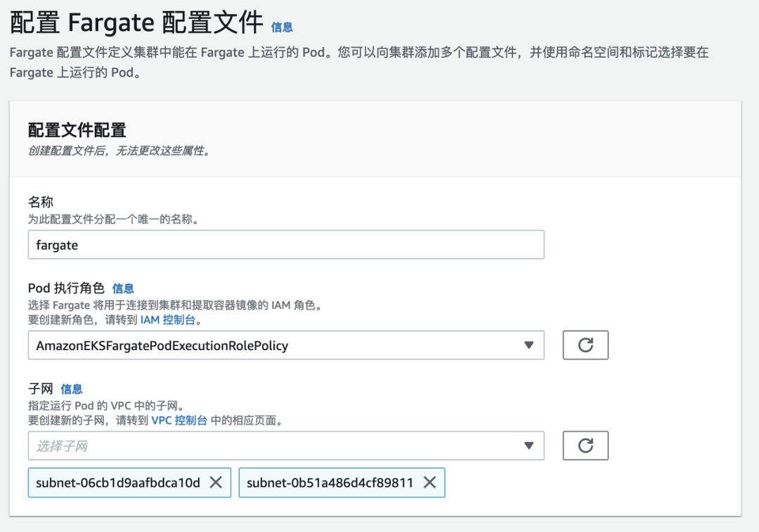Open the 信息 link next to Pod 执行角色

click(x=123, y=288)
